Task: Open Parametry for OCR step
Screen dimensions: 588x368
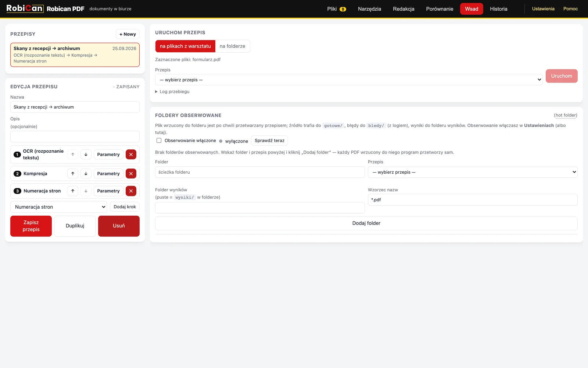Action: click(108, 155)
